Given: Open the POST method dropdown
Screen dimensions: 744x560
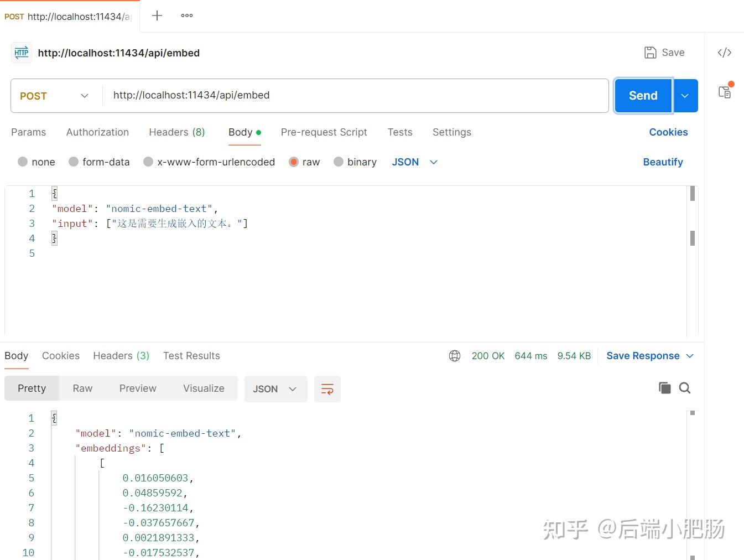Looking at the screenshot, I should tap(54, 95).
